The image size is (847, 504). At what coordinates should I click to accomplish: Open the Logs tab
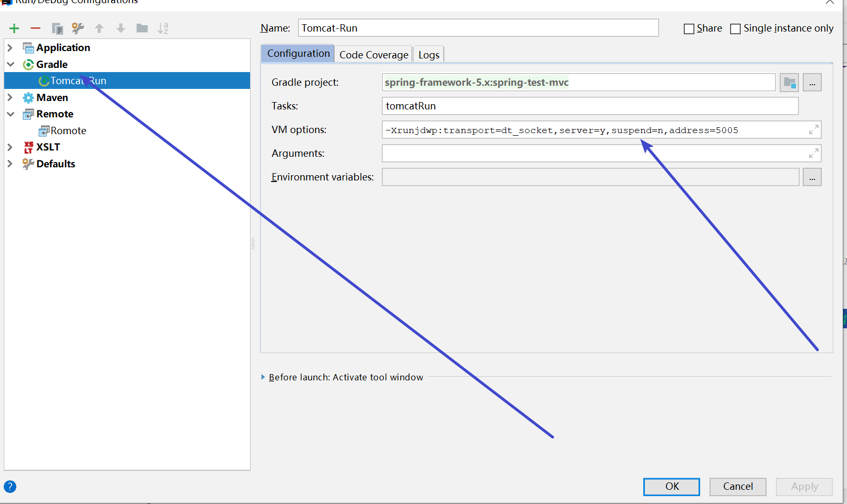(x=429, y=55)
